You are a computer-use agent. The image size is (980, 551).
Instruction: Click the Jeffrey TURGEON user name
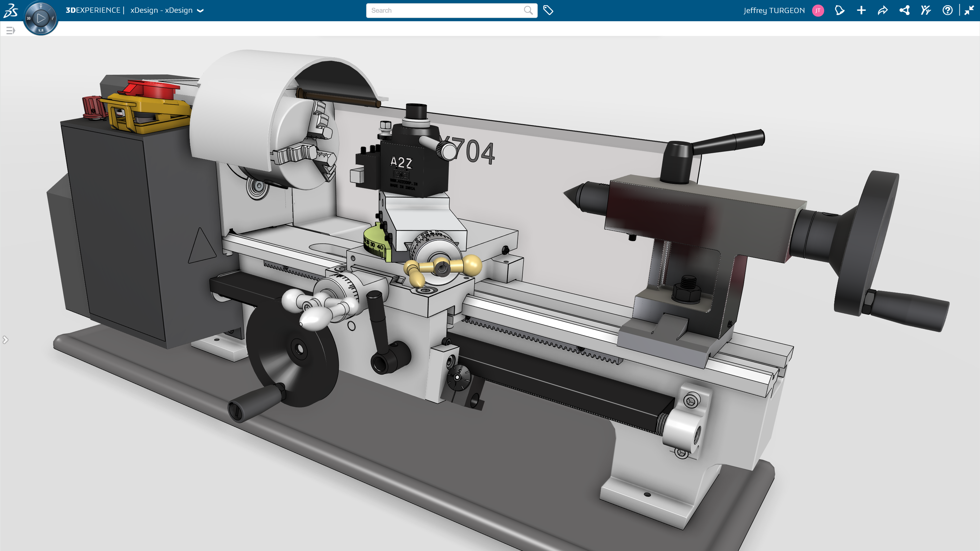[x=774, y=10]
